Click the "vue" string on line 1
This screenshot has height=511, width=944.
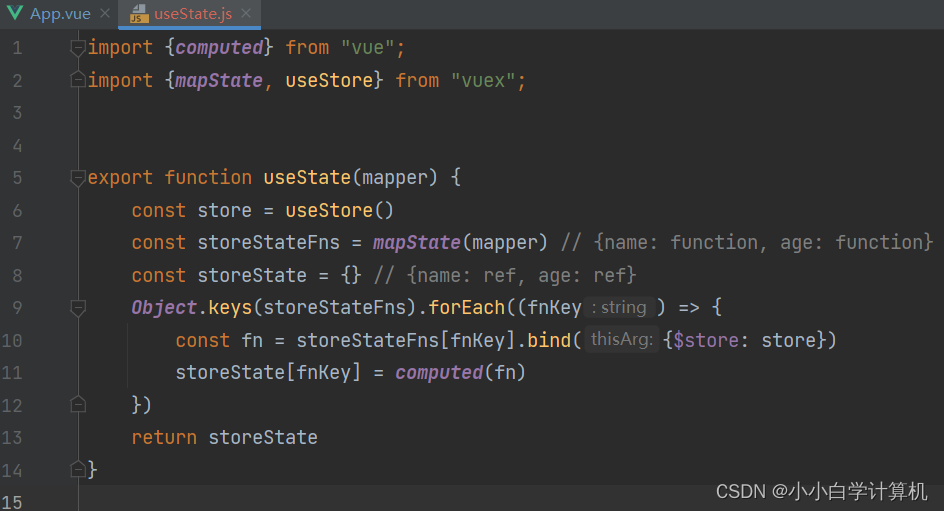tap(367, 47)
